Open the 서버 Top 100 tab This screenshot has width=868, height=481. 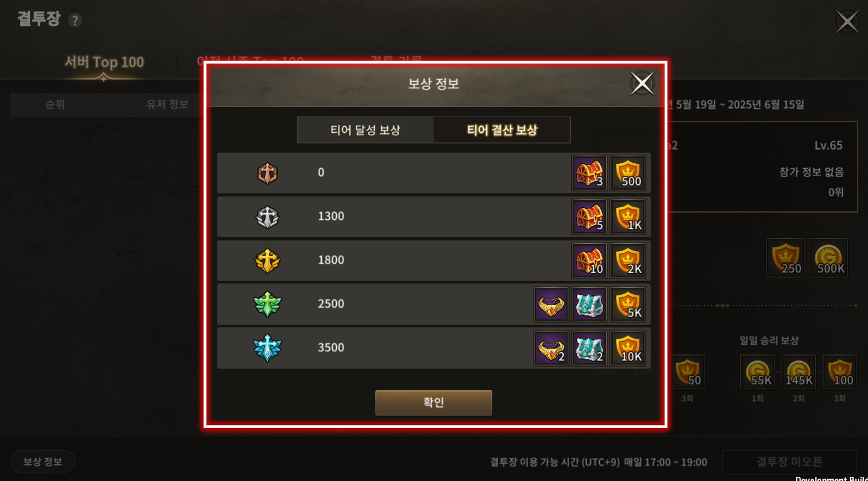tap(104, 62)
